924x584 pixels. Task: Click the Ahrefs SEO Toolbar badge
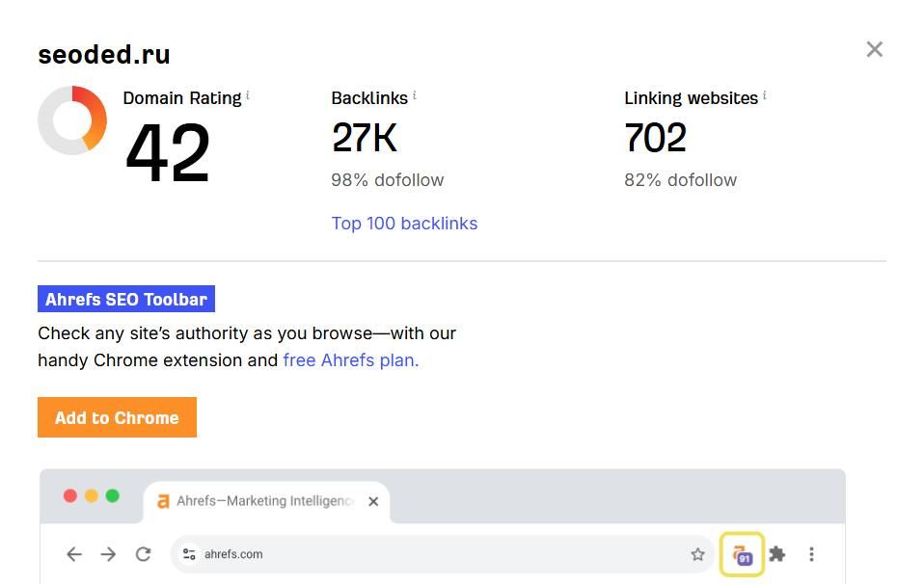click(x=126, y=299)
